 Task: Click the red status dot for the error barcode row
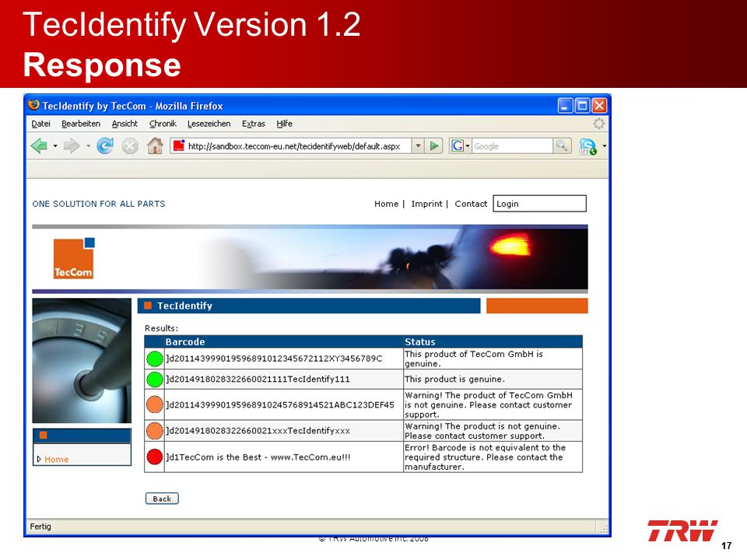pos(155,457)
